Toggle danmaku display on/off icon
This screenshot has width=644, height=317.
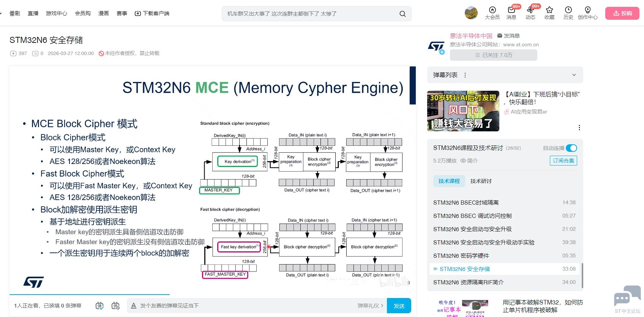[99, 306]
